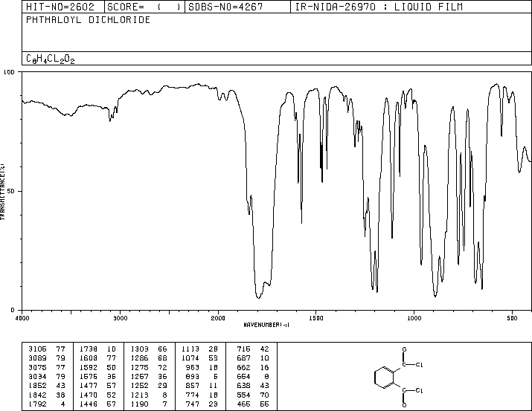Select the 857 peak table entry
This screenshot has width=532, height=411.
pyautogui.click(x=202, y=386)
